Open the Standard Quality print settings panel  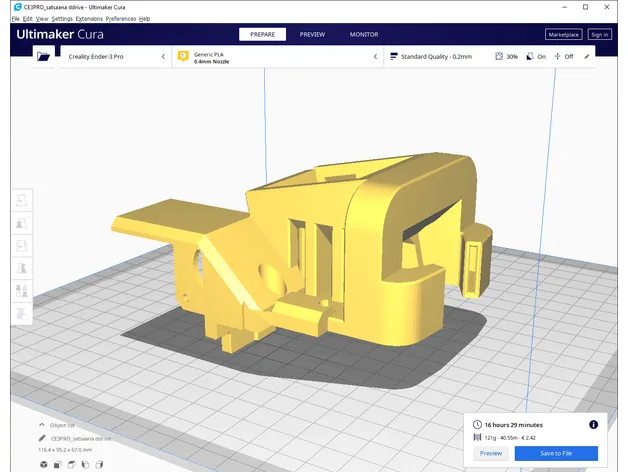coord(436,57)
